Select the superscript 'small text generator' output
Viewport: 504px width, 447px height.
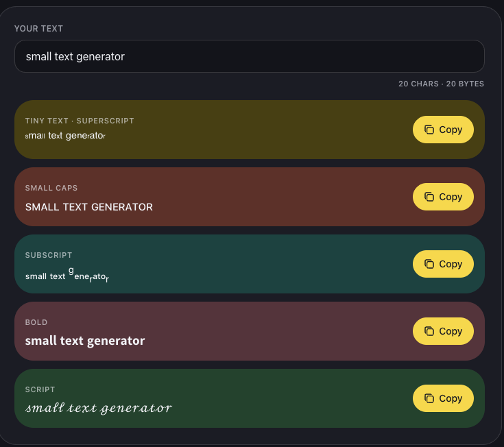click(65, 136)
